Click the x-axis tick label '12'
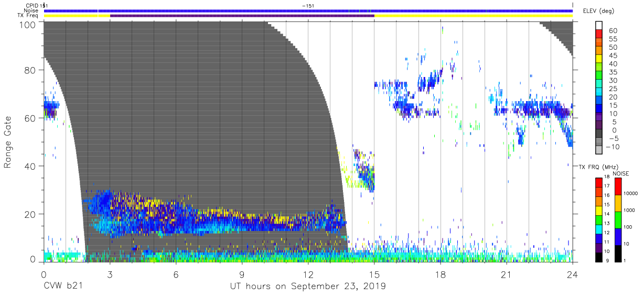 coord(308,274)
